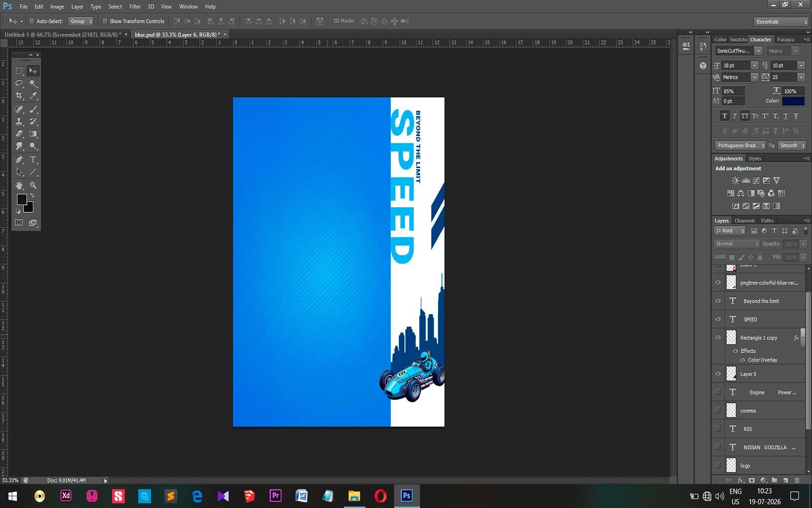Image resolution: width=812 pixels, height=508 pixels.
Task: Switch to the Channels tab
Action: pos(745,220)
